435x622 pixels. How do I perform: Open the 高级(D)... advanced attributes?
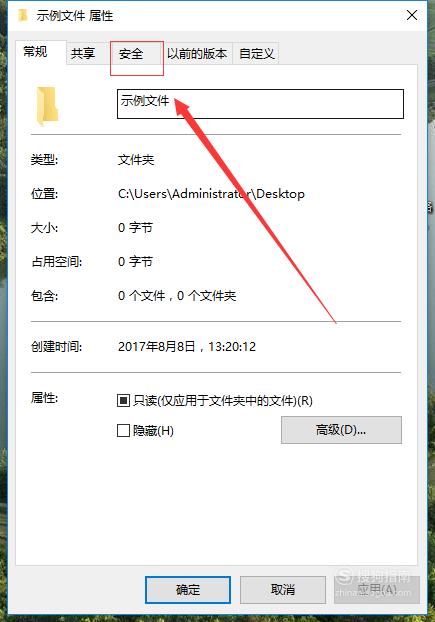[x=341, y=430]
